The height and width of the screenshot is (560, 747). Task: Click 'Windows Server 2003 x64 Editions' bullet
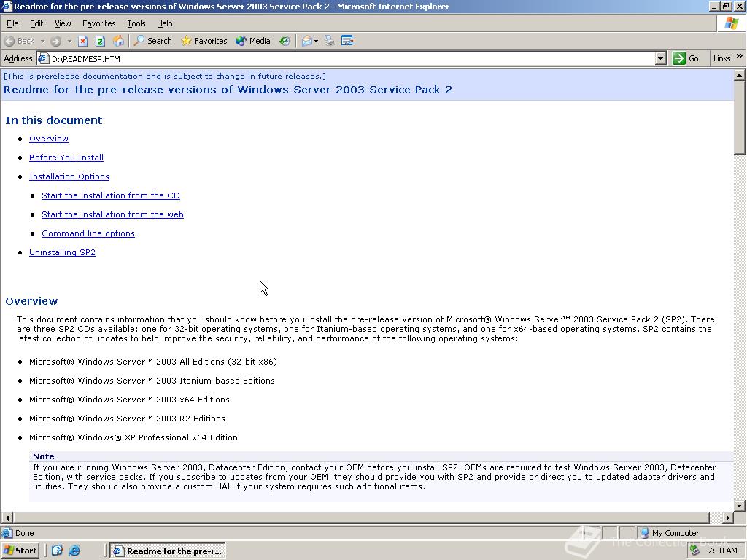click(129, 400)
